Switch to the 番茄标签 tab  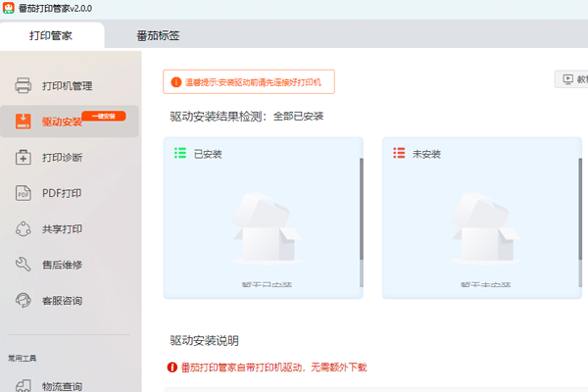158,36
